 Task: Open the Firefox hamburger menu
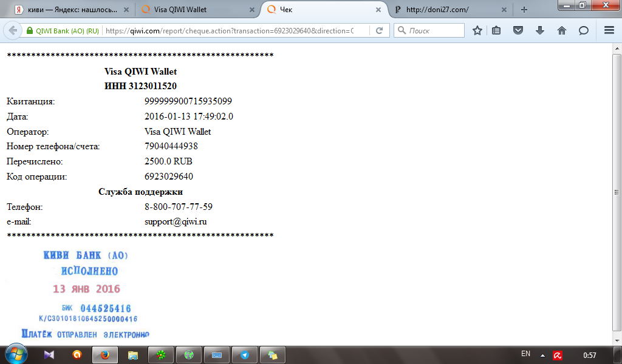coord(609,30)
